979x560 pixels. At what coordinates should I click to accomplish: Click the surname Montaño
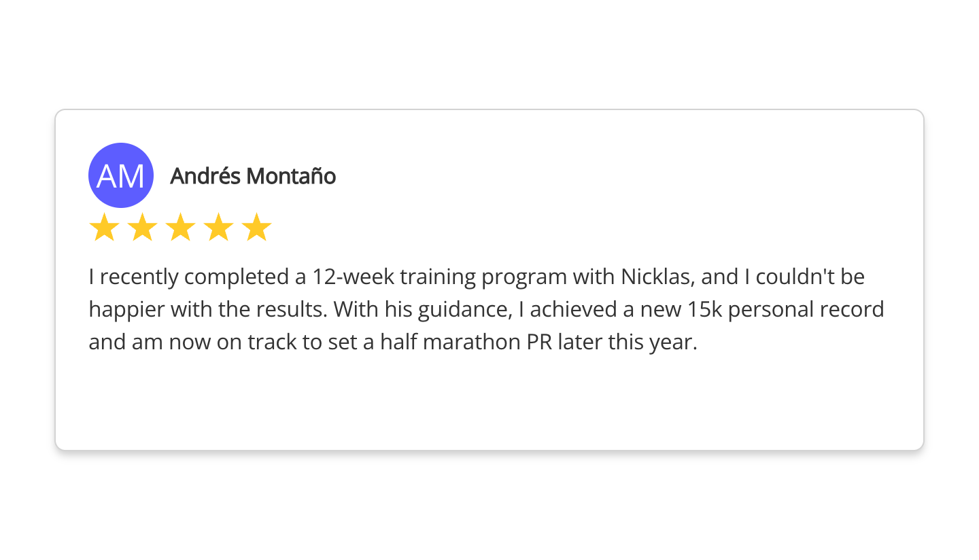[291, 176]
